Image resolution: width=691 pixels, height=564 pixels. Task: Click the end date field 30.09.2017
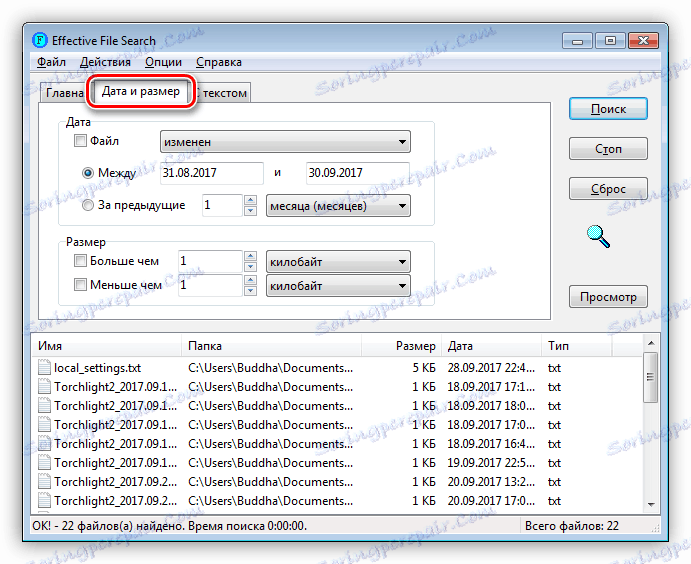pos(358,173)
